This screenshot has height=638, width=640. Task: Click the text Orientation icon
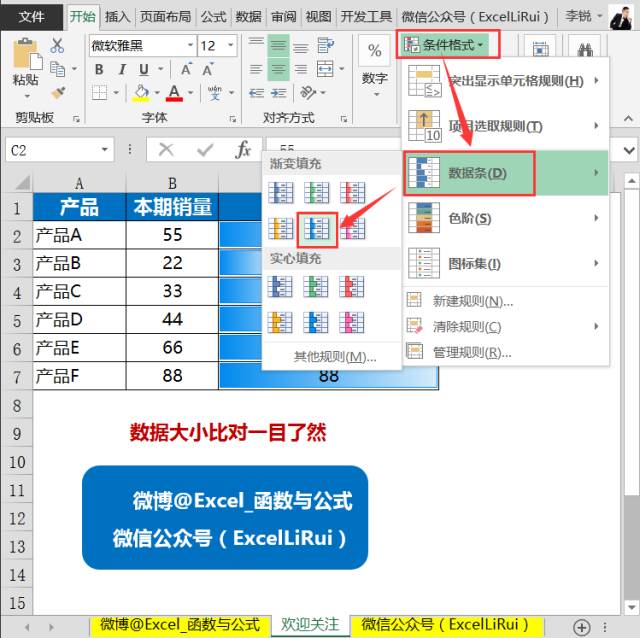point(308,93)
